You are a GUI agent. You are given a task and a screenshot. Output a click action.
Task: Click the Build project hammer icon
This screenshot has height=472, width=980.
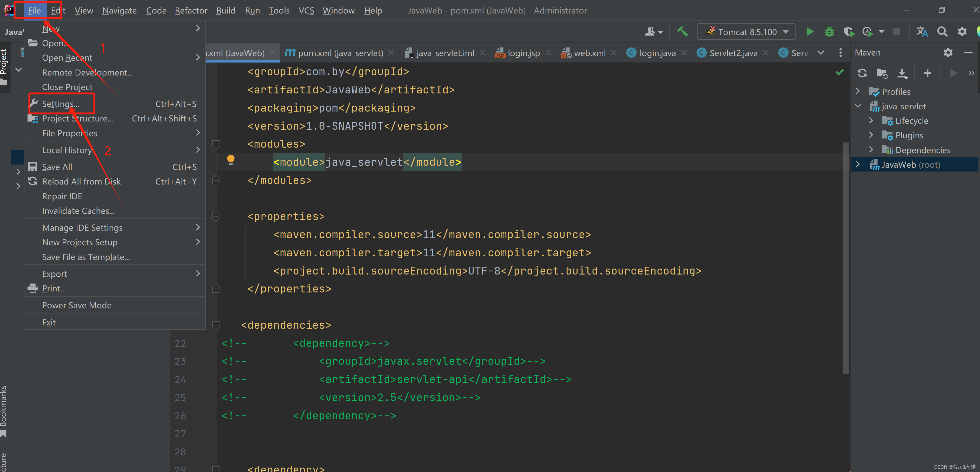tap(683, 32)
